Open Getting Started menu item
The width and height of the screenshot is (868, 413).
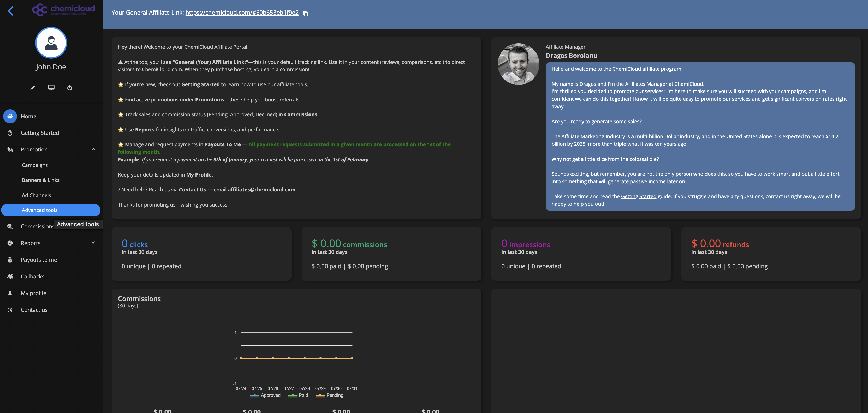point(40,133)
